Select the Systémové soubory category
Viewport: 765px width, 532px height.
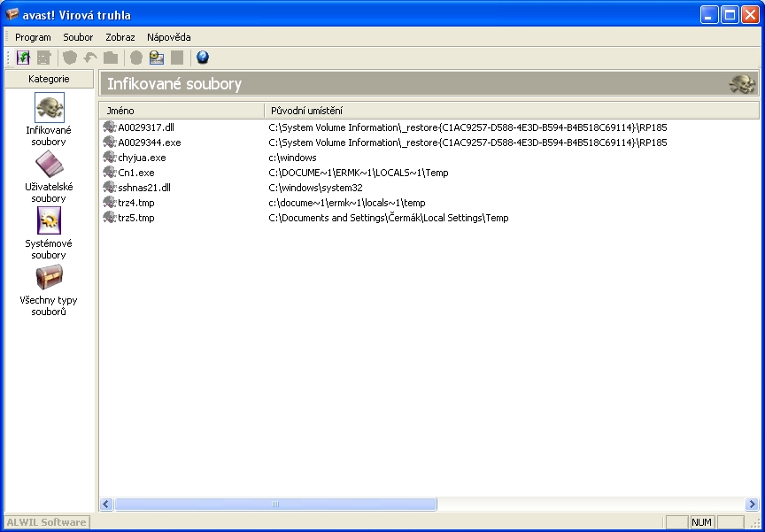pos(49,221)
